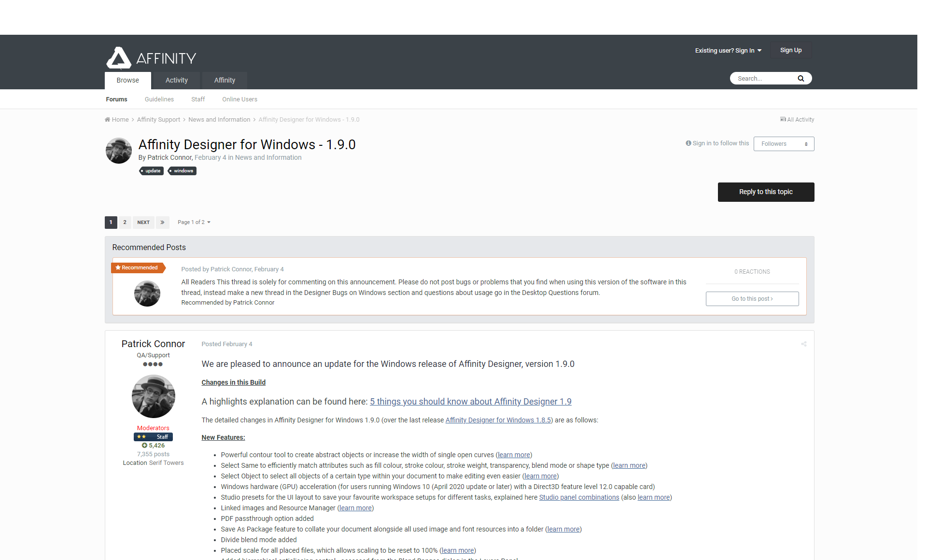Click the Affinity logo in the header
927x560 pixels.
click(151, 58)
